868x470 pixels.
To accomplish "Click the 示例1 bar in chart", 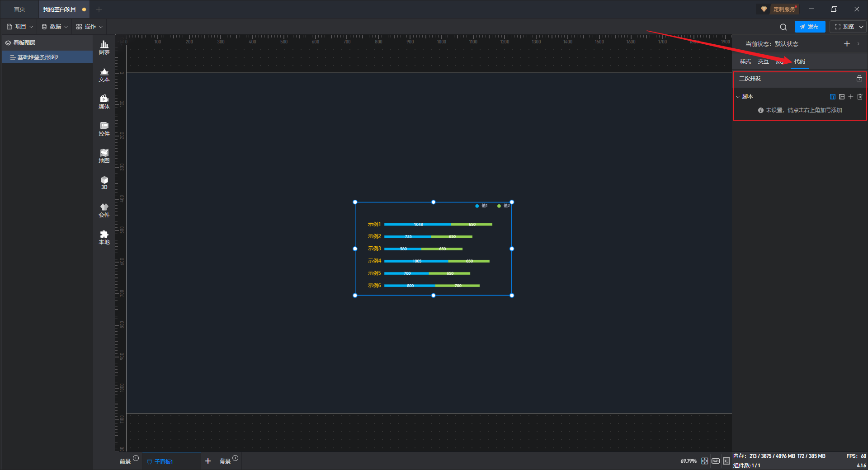I will (x=438, y=224).
